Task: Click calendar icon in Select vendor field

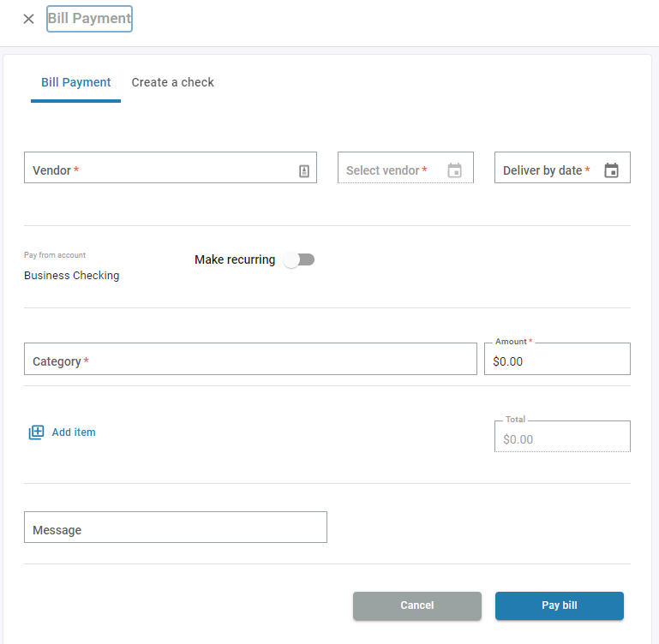Action: (x=454, y=170)
